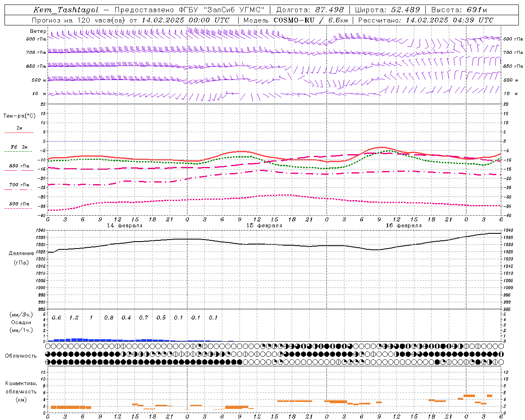Click the 0.8 precipitation value
The image size is (525, 420).
109,318
